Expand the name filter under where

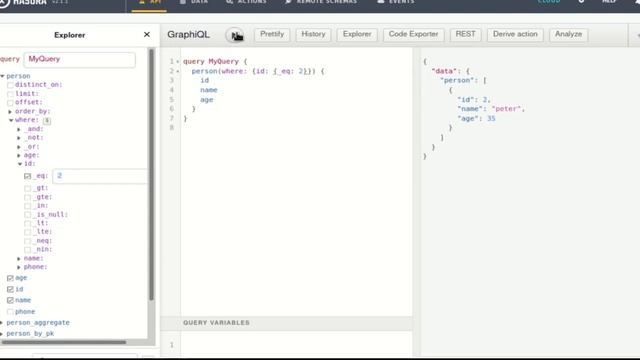[19, 259]
